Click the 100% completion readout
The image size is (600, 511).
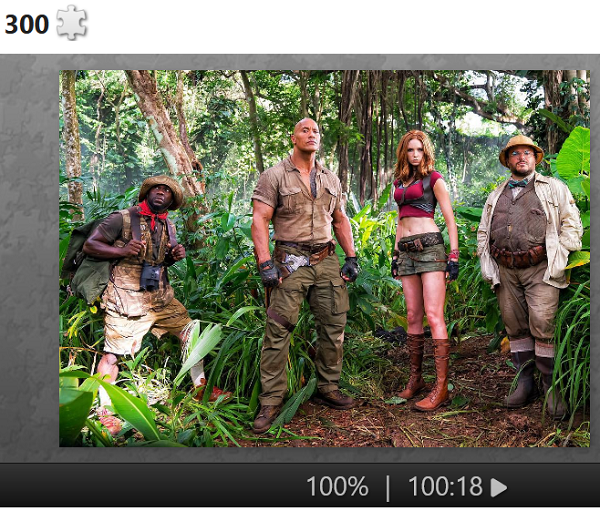[x=337, y=487]
